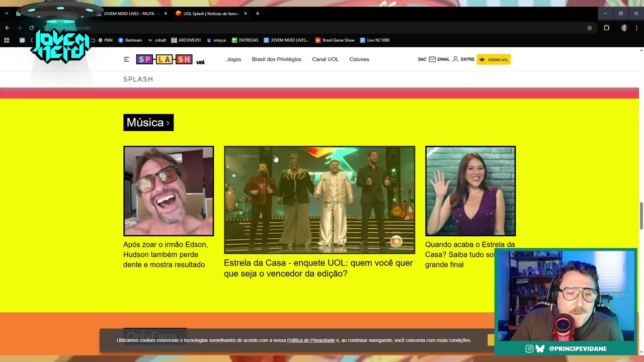The height and width of the screenshot is (362, 644).
Task: Open the Splash hamburger menu
Action: [126, 59]
